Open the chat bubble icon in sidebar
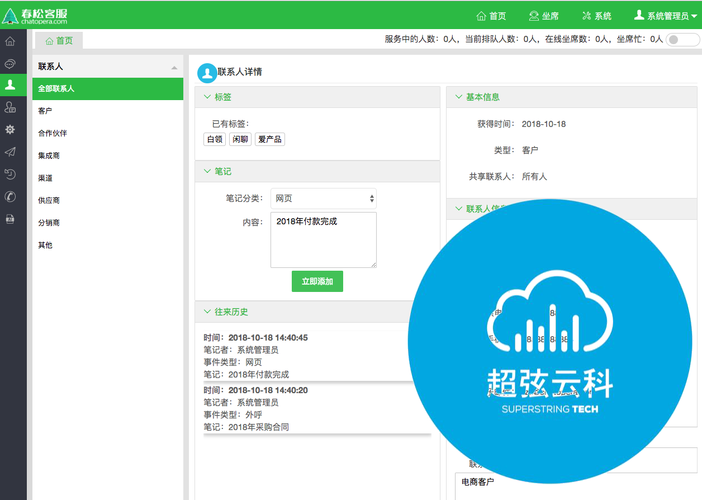 coord(10,64)
